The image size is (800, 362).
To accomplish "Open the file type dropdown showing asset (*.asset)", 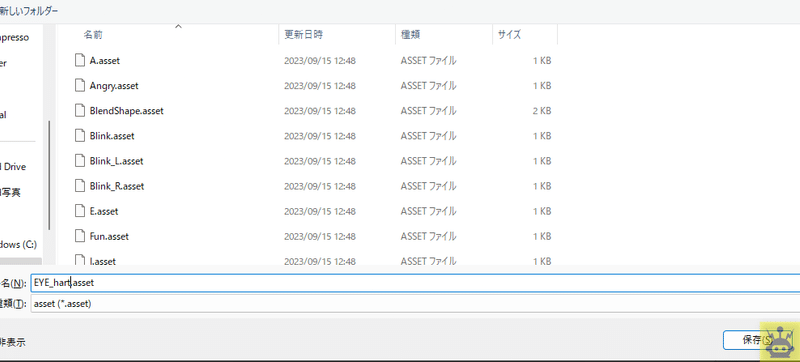I will pyautogui.click(x=415, y=304).
